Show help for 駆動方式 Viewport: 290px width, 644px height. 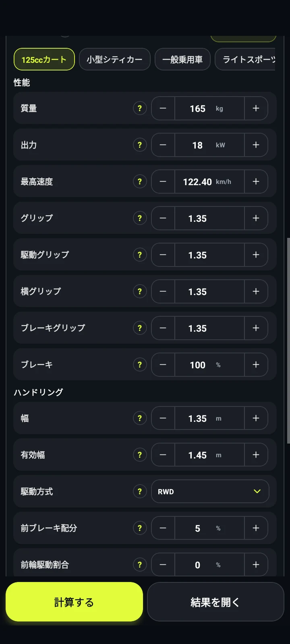pyautogui.click(x=140, y=491)
